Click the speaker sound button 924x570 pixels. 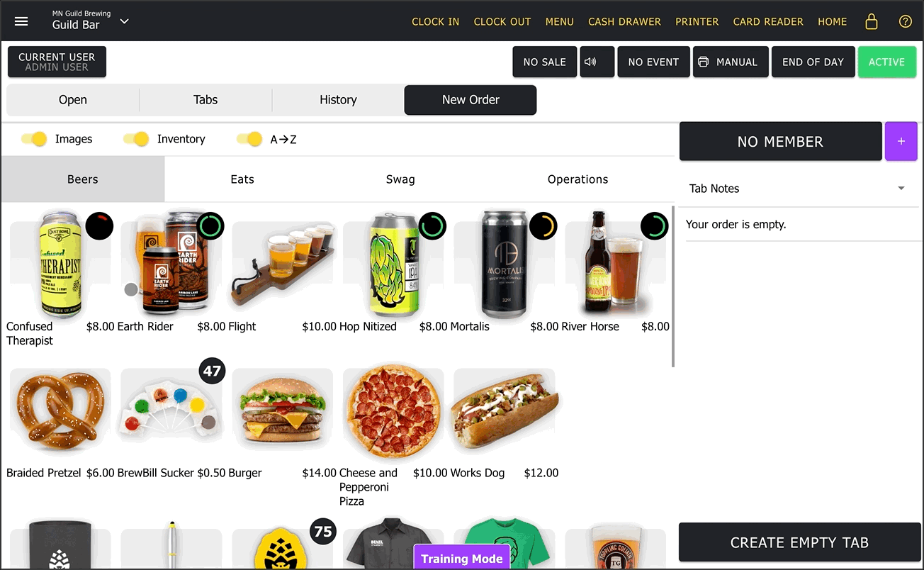(x=597, y=62)
